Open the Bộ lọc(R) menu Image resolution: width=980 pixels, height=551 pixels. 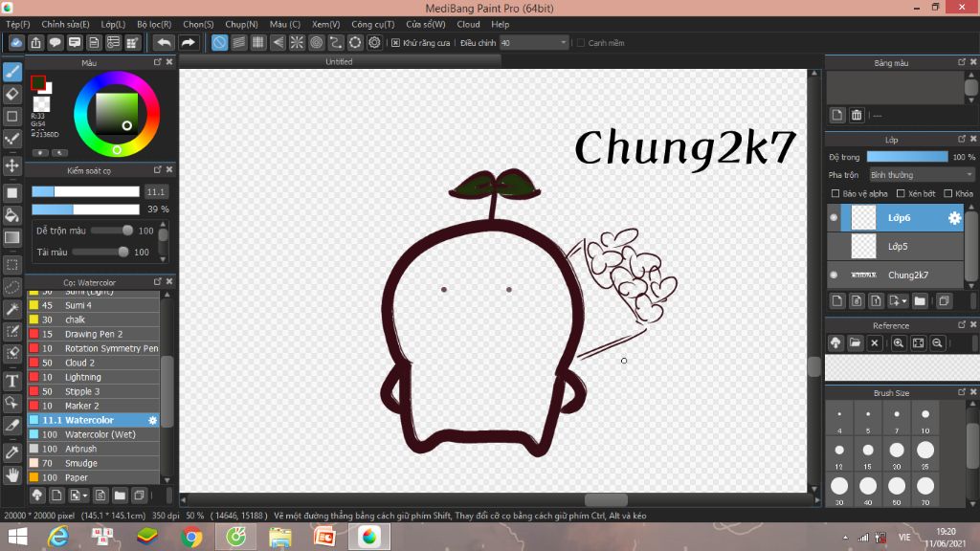pos(154,24)
